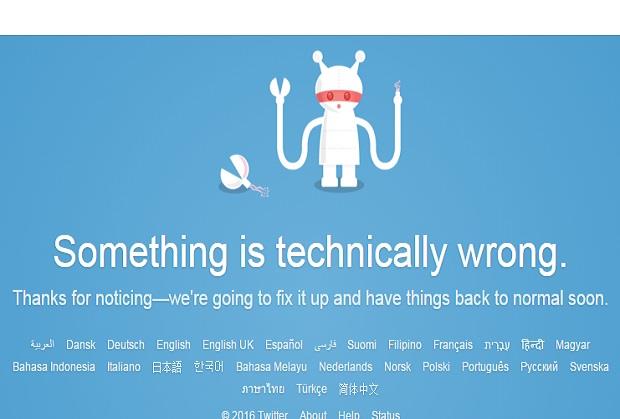Switch language to Deutsch
Screen dimensions: 620x419
[x=126, y=345]
